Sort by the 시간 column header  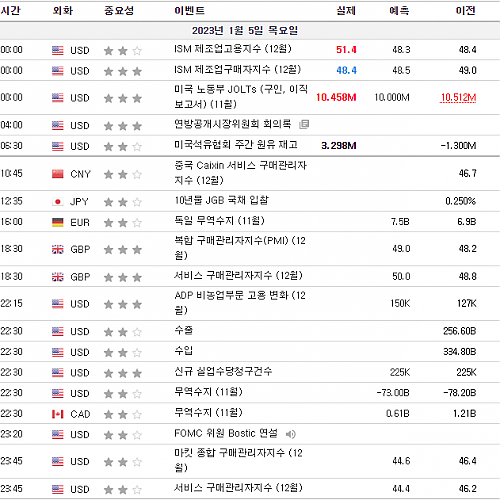[x=10, y=11]
